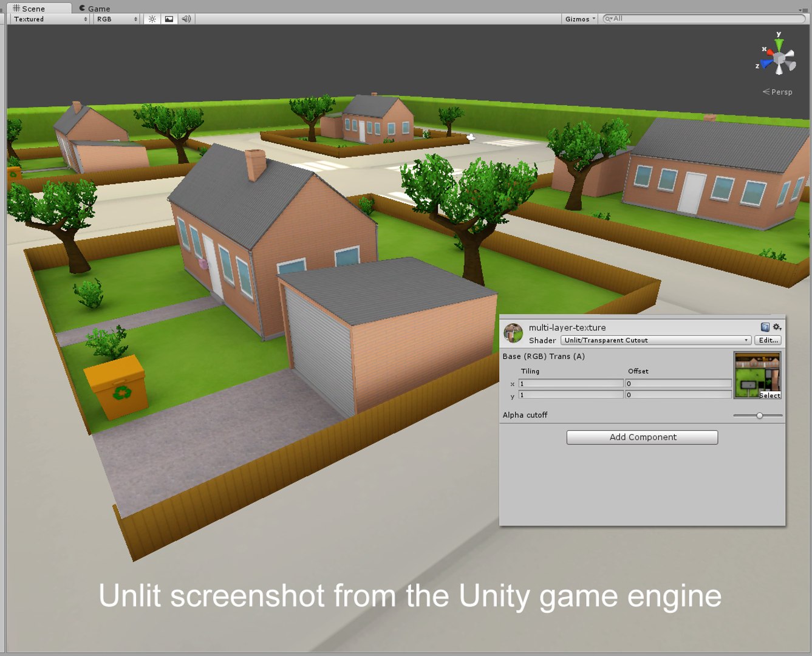812x656 pixels.
Task: Click the Tiling x input field
Action: 571,383
